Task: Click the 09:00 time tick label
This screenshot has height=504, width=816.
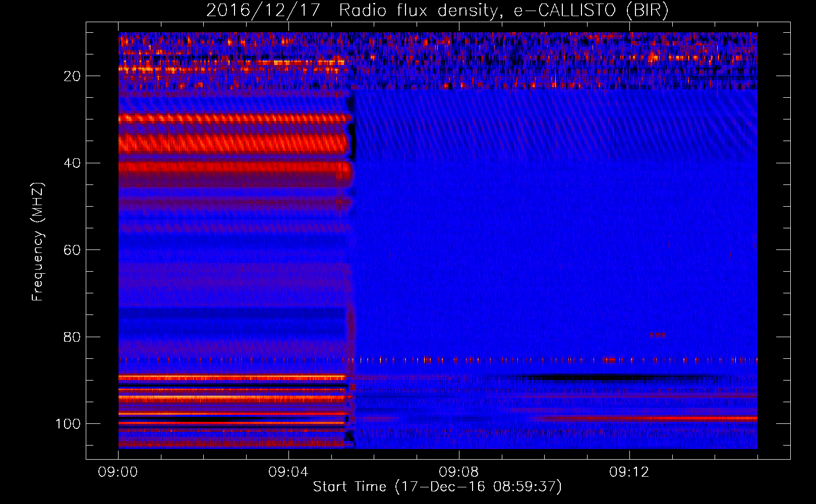Action: pos(118,472)
